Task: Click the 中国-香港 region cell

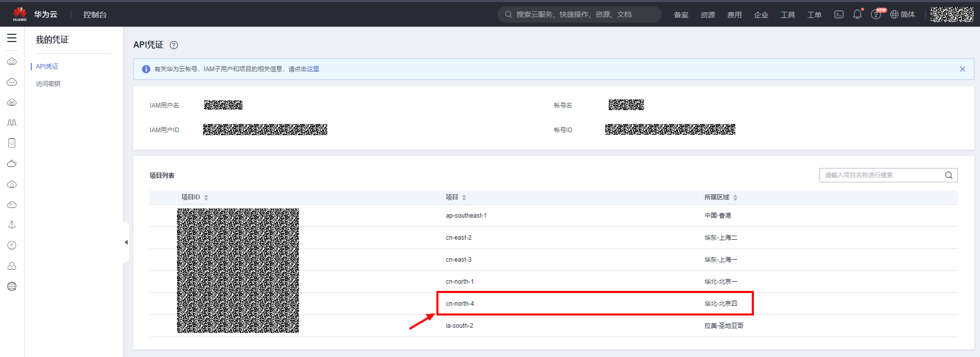Action: 717,216
